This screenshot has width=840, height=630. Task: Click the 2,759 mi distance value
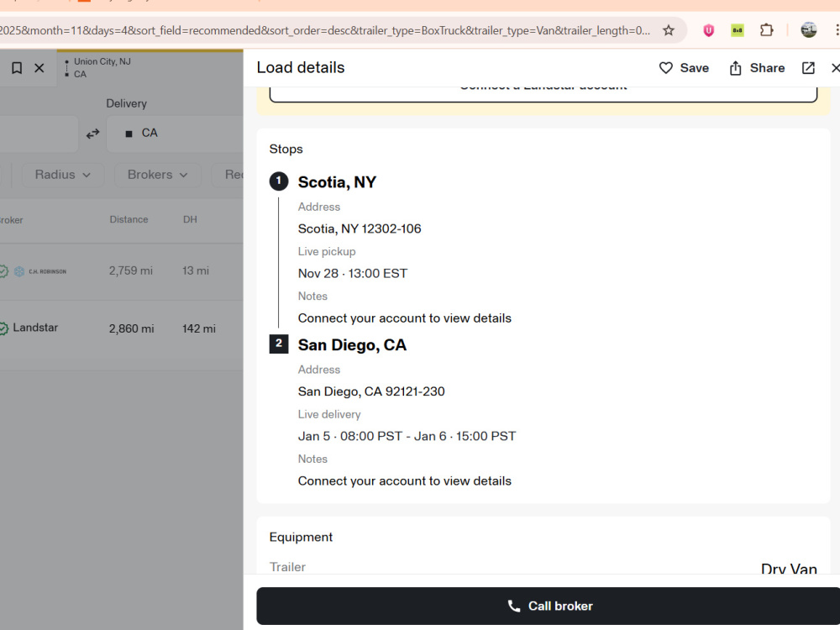pyautogui.click(x=131, y=271)
